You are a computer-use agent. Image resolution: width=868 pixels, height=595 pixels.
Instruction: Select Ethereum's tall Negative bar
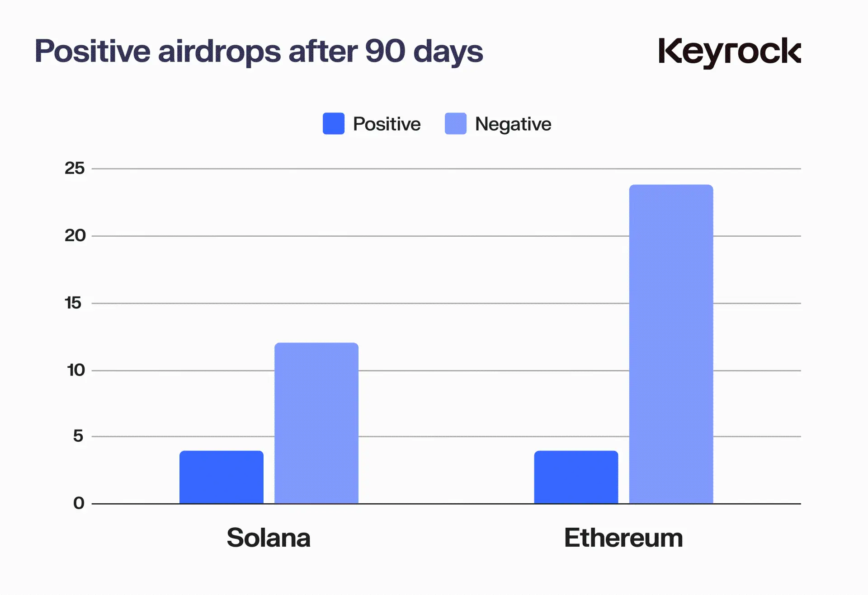coord(671,344)
